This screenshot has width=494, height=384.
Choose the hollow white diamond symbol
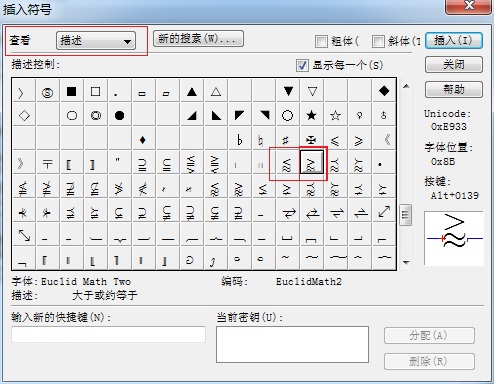click(x=24, y=116)
